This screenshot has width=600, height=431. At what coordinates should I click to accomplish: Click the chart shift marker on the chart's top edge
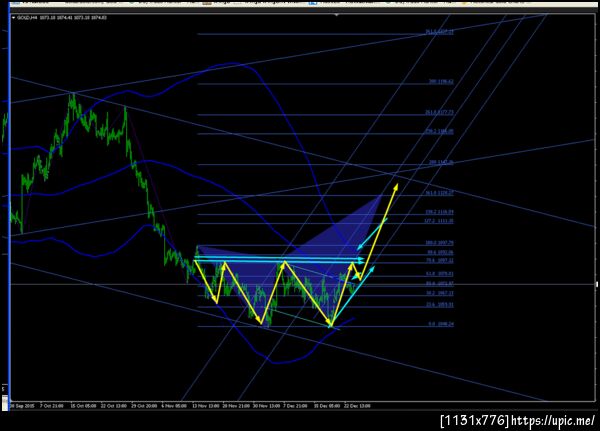tap(337, 15)
